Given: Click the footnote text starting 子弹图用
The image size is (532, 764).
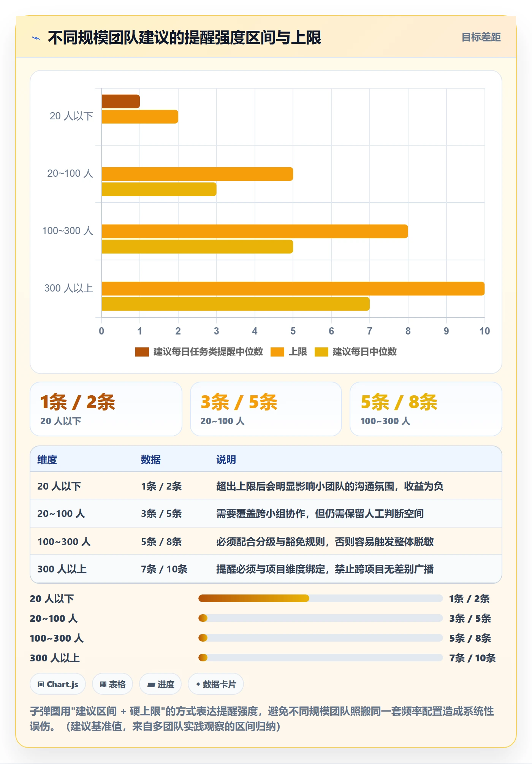Looking at the screenshot, I should tap(262, 719).
